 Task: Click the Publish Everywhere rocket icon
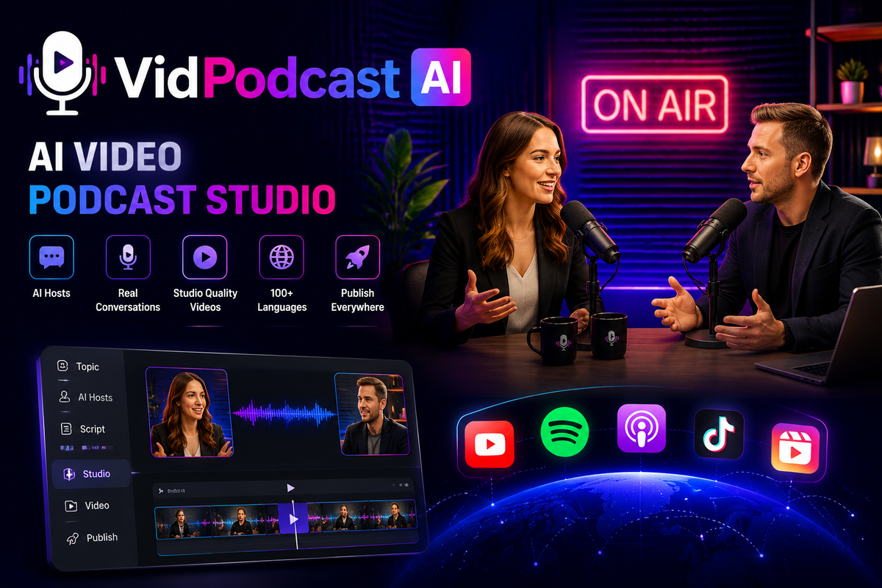click(357, 257)
